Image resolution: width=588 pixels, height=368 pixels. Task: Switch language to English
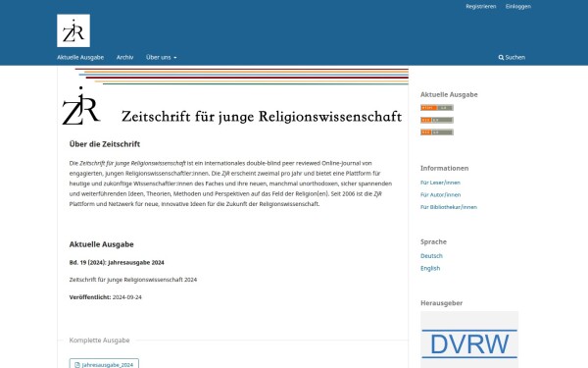pos(430,268)
